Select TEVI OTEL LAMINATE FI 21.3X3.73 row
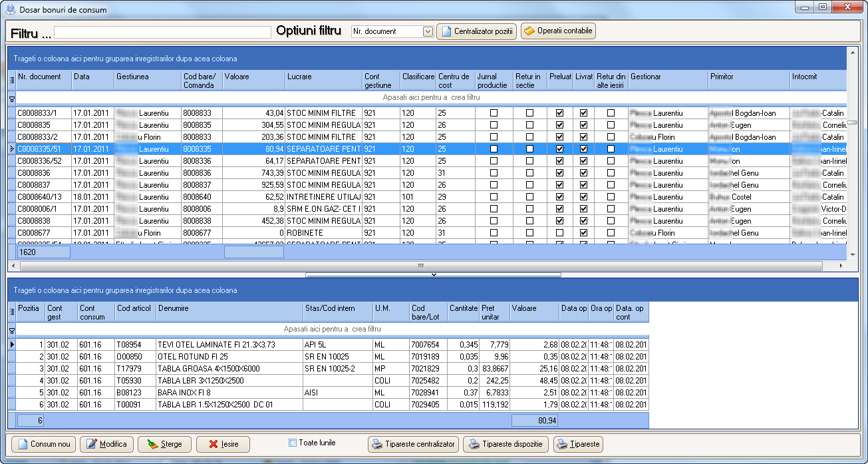868x464 pixels. (331, 345)
